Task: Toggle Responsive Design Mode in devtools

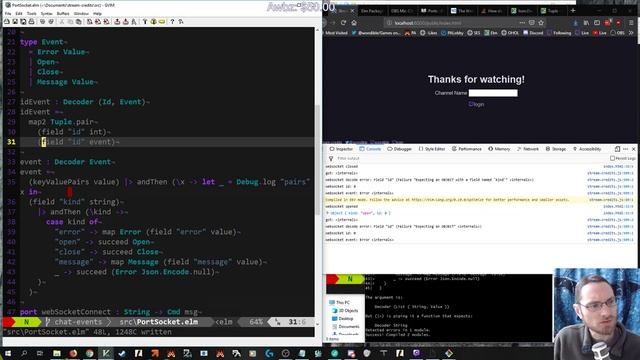Action: point(617,149)
